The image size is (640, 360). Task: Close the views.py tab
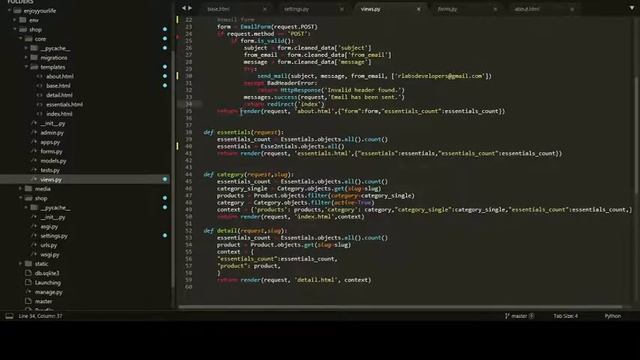[418, 9]
